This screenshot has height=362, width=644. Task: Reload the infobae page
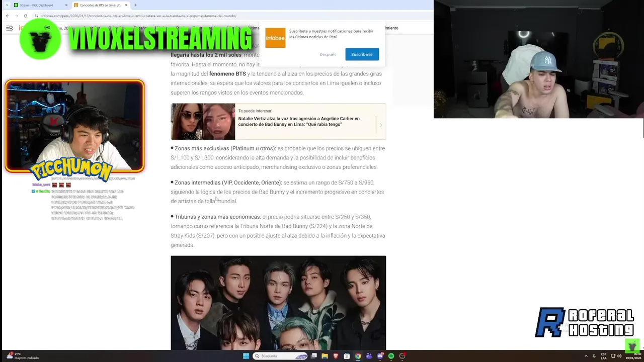(x=26, y=16)
